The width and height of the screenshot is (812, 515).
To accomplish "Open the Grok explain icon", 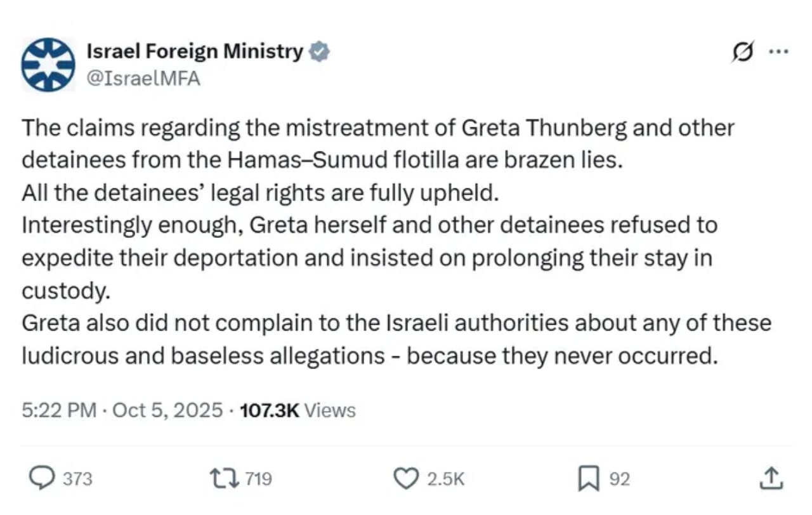I will pyautogui.click(x=741, y=53).
